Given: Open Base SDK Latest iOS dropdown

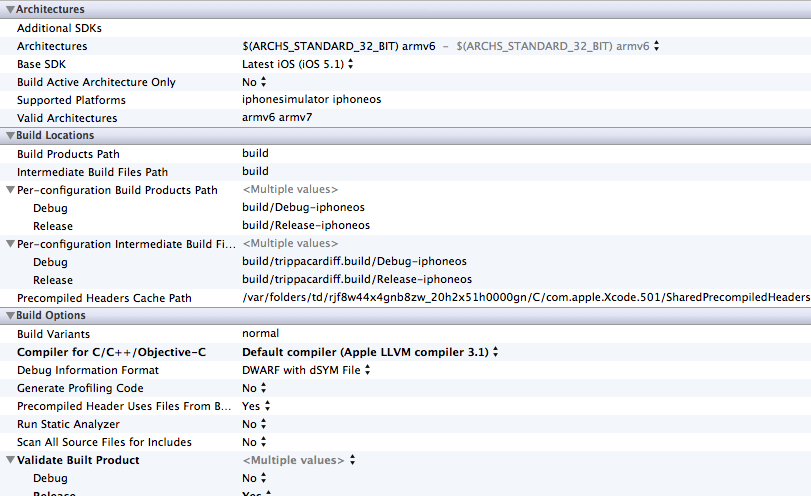Looking at the screenshot, I should point(298,64).
